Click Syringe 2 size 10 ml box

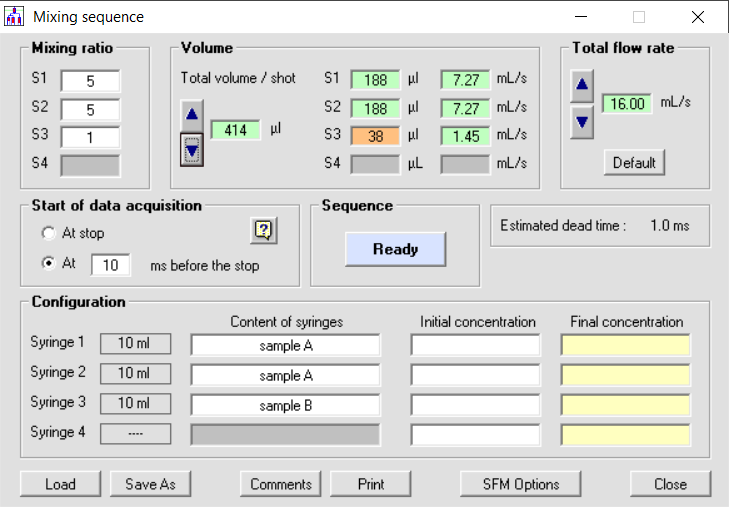[135, 373]
